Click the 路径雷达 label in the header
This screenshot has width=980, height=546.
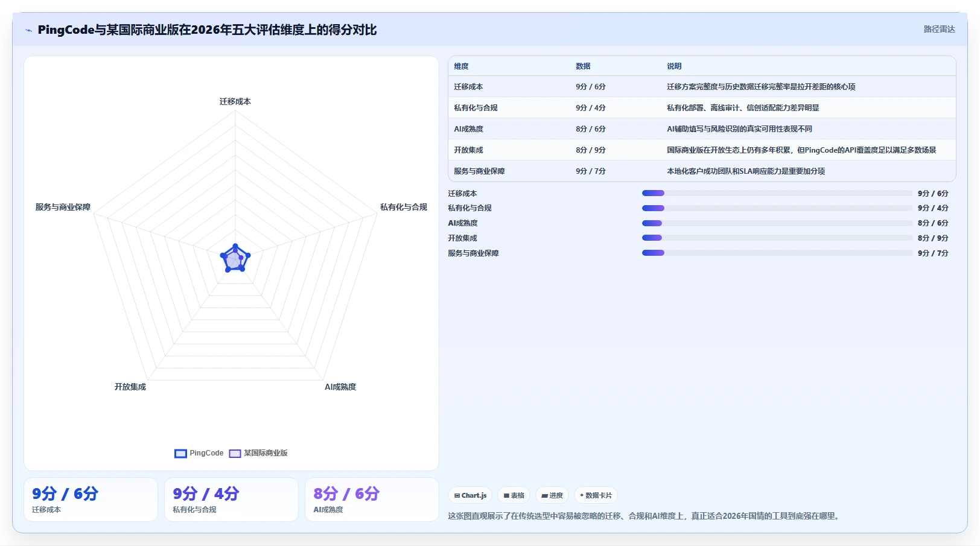coord(939,29)
